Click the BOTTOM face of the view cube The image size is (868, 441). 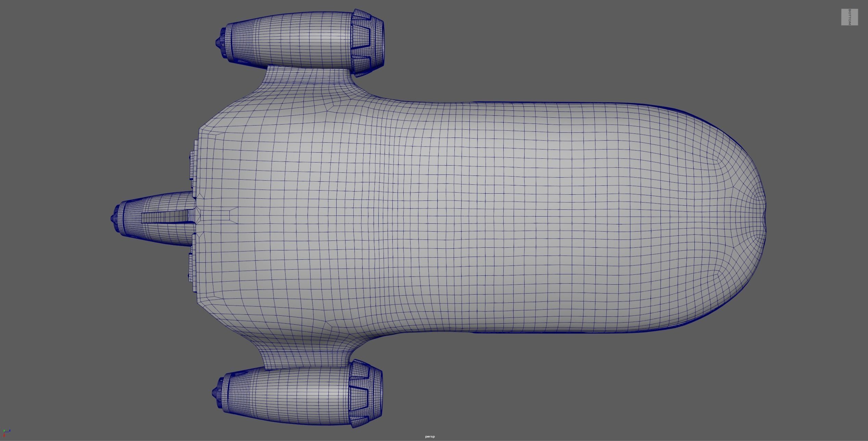point(850,17)
